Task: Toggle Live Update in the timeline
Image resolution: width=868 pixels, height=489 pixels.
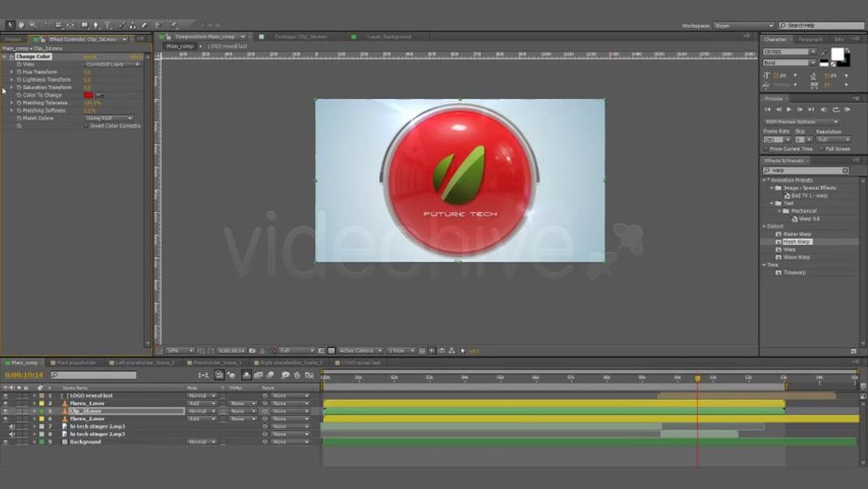Action: [x=219, y=374]
